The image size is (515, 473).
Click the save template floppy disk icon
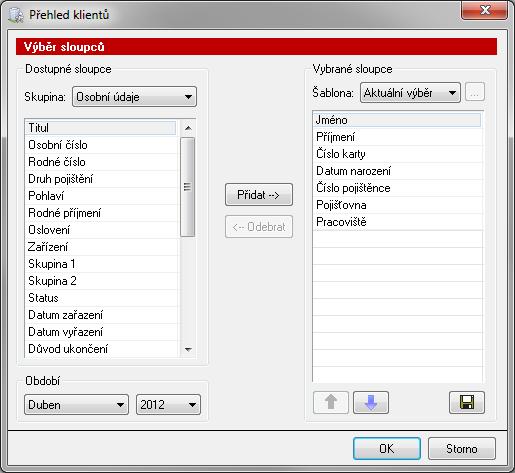pyautogui.click(x=467, y=402)
